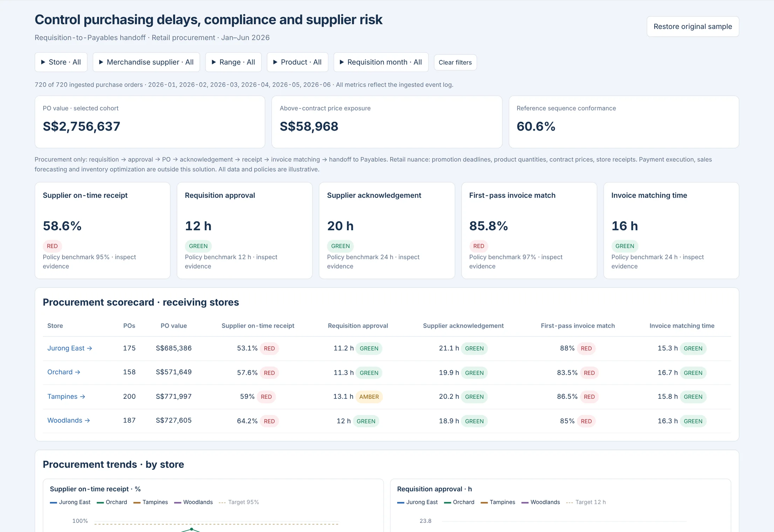Click Restore original sample button
This screenshot has height=532, width=774.
(x=692, y=26)
